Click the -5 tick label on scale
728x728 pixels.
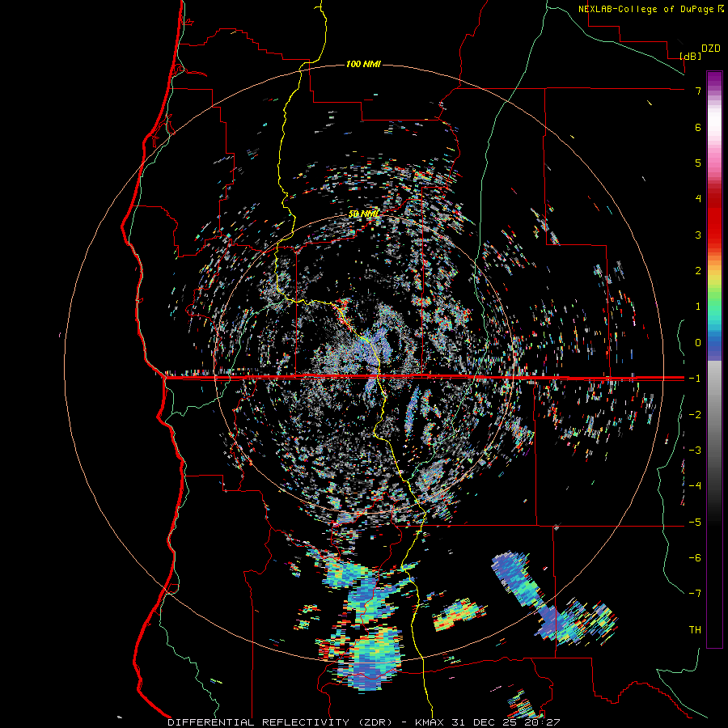[695, 523]
